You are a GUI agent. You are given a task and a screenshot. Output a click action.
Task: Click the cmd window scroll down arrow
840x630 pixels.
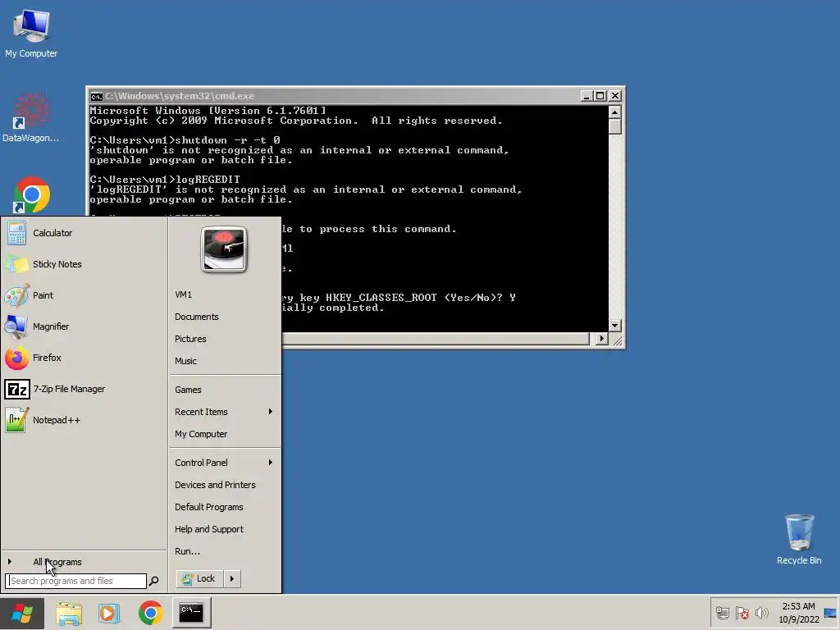click(x=614, y=325)
